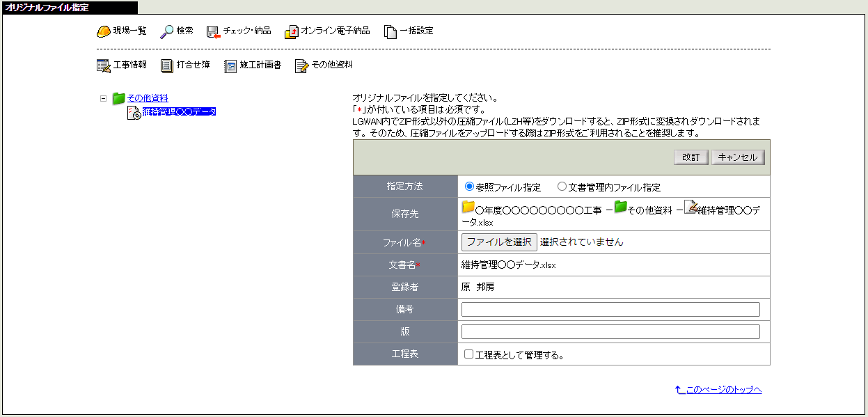Click 〇年度〇〇〇〇〇〇〇〇〇工事 path text
868x417 pixels.
coord(538,210)
